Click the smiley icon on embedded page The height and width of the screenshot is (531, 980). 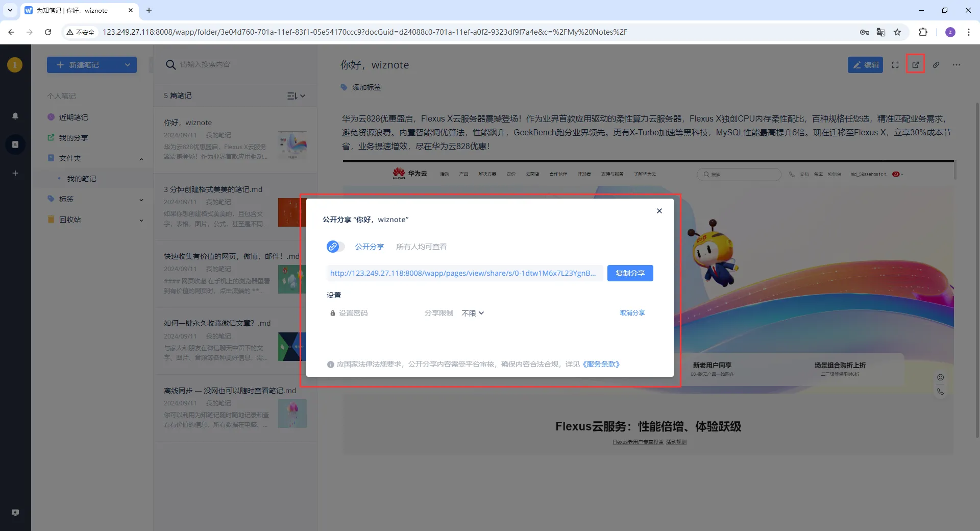[x=940, y=377]
